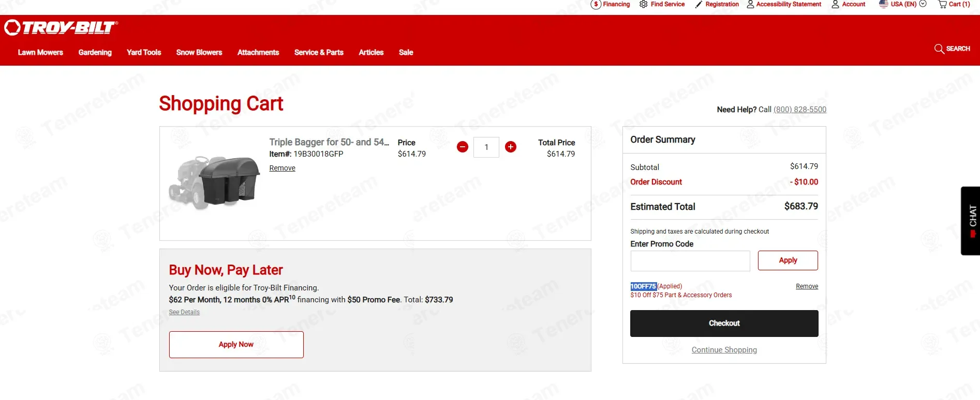Open the Snow Blowers menu
The width and height of the screenshot is (980, 400).
[199, 52]
